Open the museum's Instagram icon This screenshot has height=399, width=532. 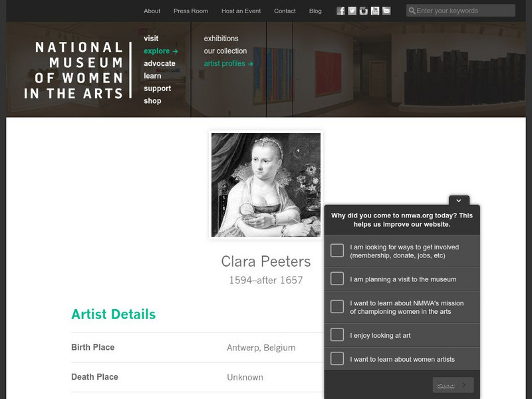pos(363,11)
